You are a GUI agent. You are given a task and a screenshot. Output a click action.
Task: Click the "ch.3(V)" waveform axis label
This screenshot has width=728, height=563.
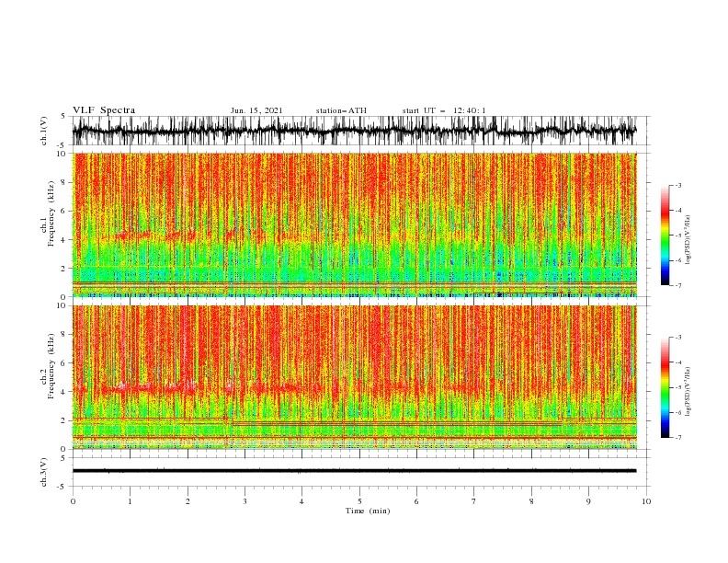[x=44, y=472]
